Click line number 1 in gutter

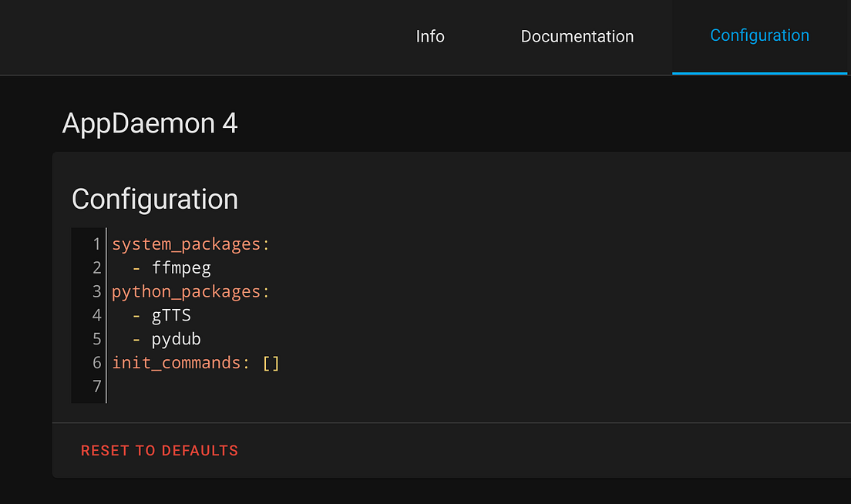[96, 244]
